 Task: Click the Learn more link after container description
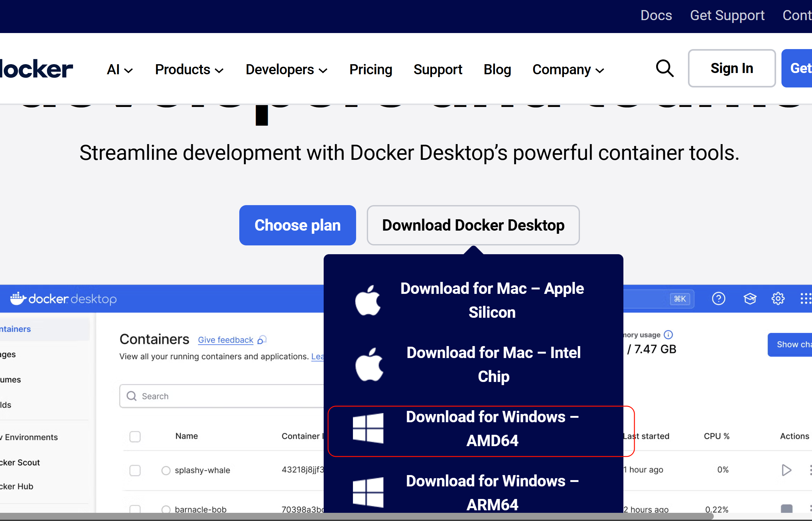[x=317, y=356]
